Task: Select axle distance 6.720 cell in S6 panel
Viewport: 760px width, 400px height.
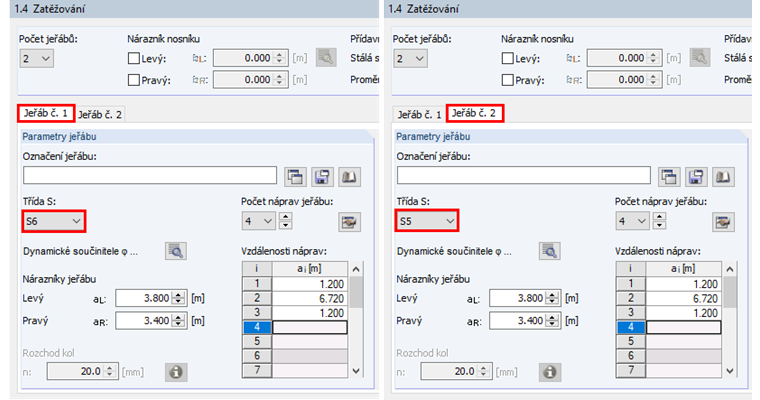Action: tap(310, 298)
